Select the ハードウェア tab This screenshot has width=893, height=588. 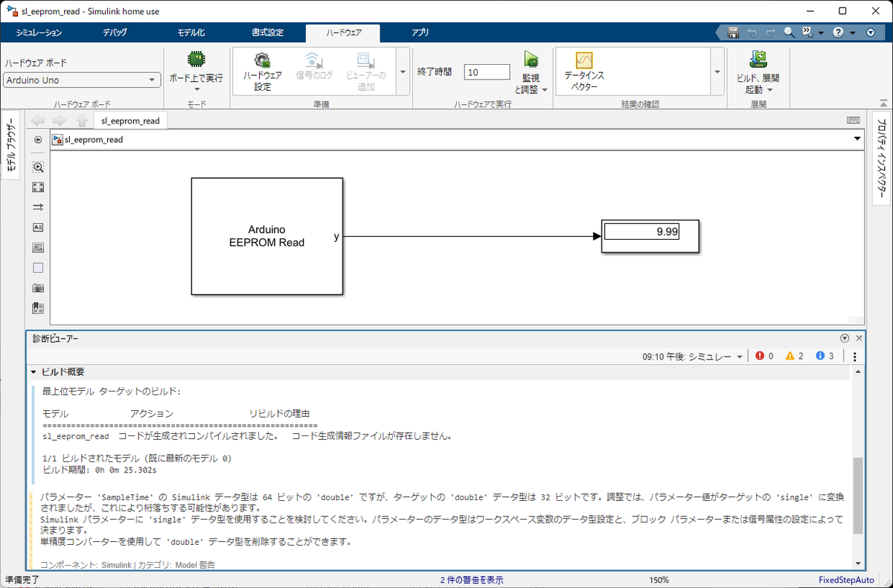click(342, 33)
